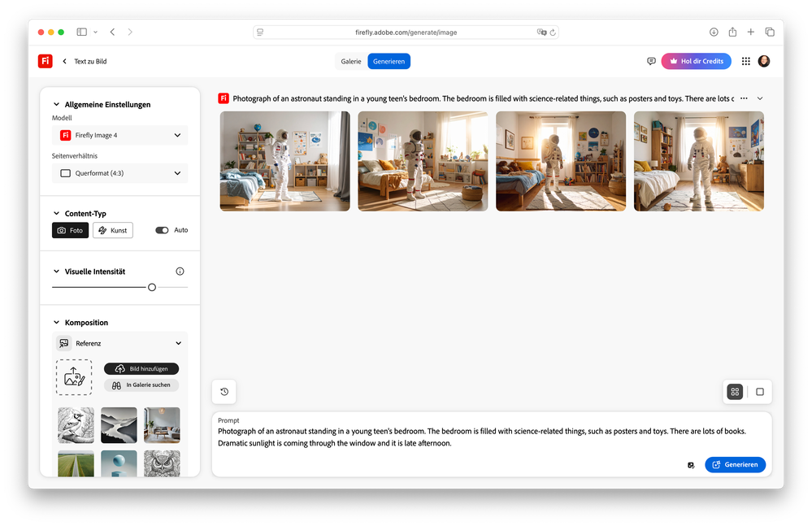Select the owl line-art reference thumbnail
Image resolution: width=812 pixels, height=526 pixels.
[x=162, y=463]
